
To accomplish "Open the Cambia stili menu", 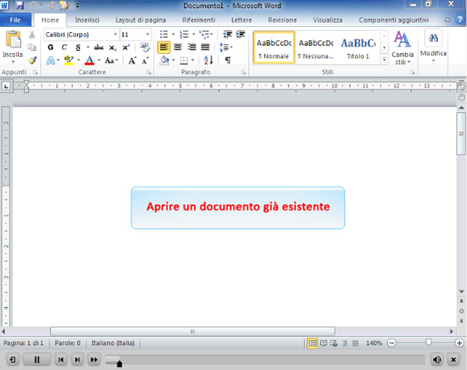I will pyautogui.click(x=402, y=48).
